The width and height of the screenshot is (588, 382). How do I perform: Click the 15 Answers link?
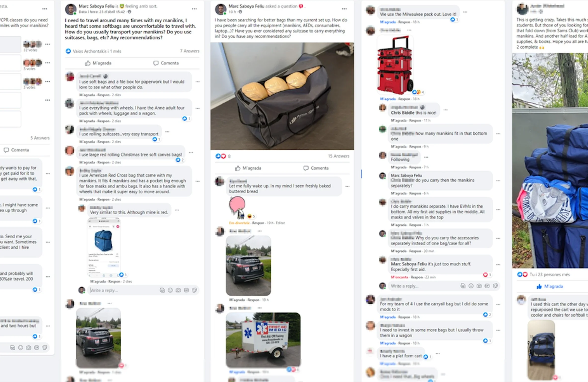pos(338,156)
